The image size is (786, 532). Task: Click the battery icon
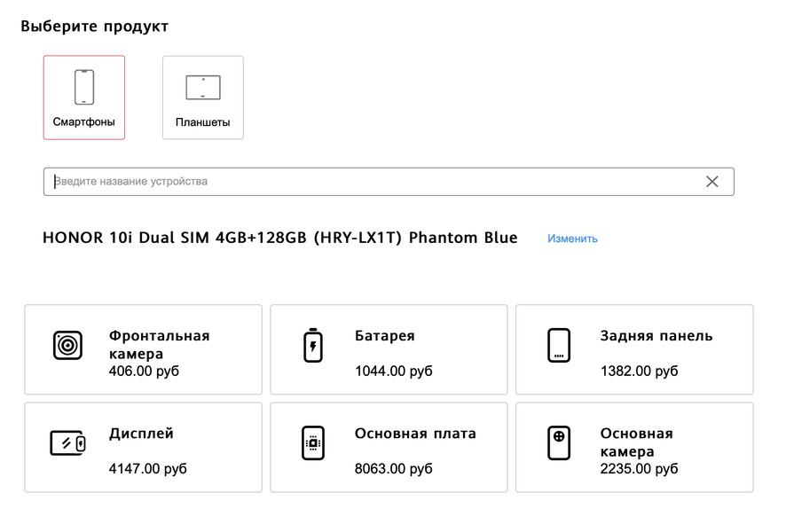pyautogui.click(x=313, y=345)
